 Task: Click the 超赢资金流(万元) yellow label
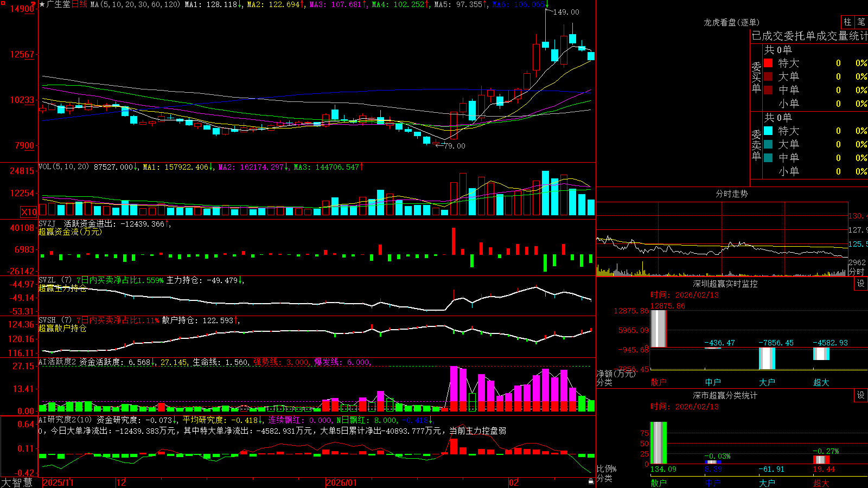(70, 232)
